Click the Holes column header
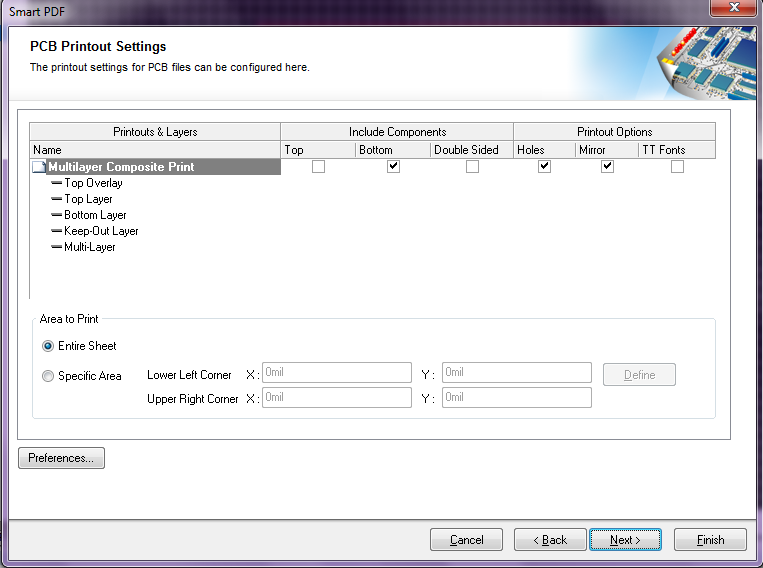Image resolution: width=763 pixels, height=568 pixels. (545, 150)
